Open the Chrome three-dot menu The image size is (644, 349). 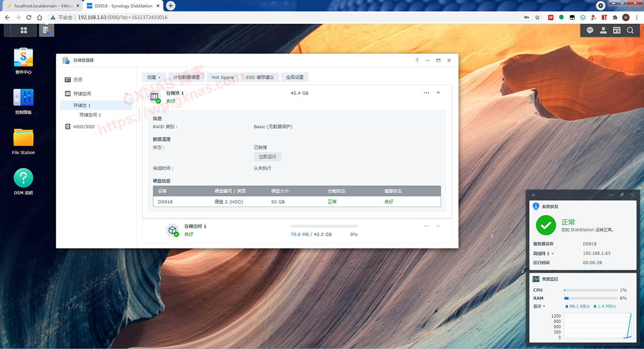coord(637,17)
